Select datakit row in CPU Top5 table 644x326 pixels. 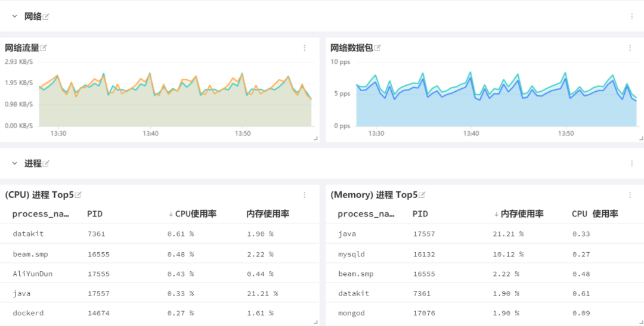click(x=159, y=234)
